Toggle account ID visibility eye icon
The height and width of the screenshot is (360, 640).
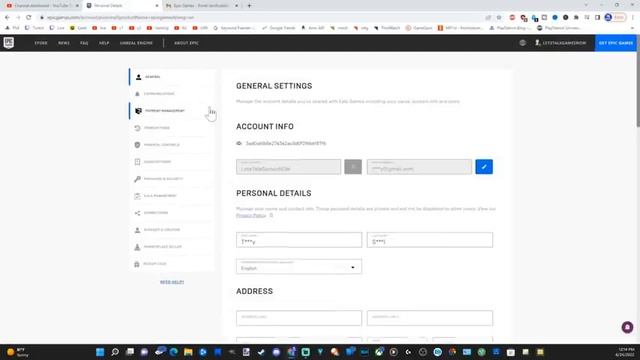239,143
